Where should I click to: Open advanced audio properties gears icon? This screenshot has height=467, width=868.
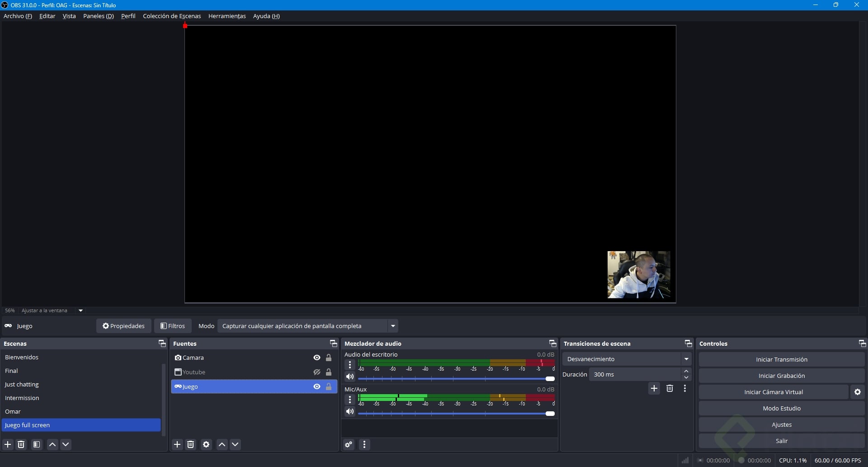[349, 445]
